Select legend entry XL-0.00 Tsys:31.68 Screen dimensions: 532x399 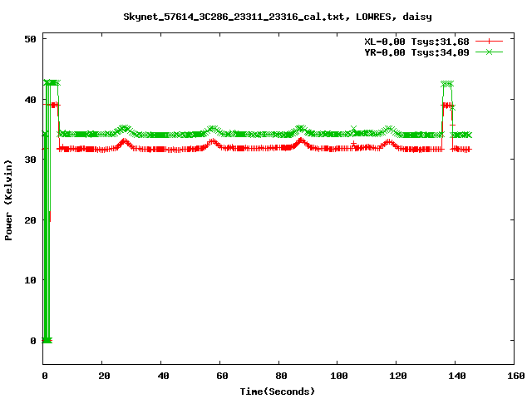tap(416, 42)
